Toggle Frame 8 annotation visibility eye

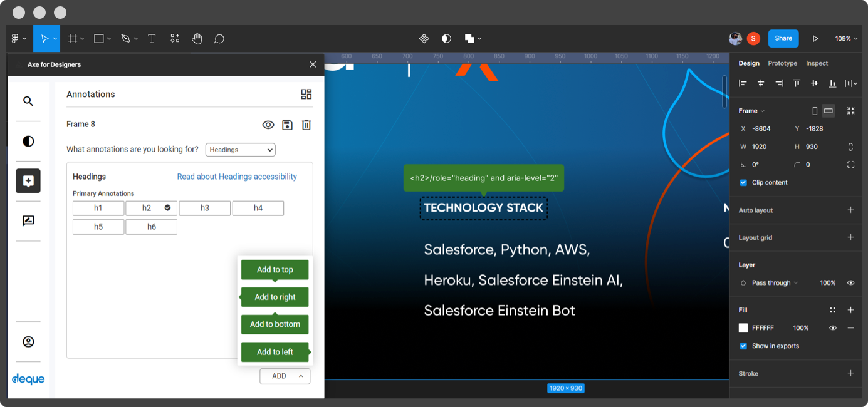[268, 125]
